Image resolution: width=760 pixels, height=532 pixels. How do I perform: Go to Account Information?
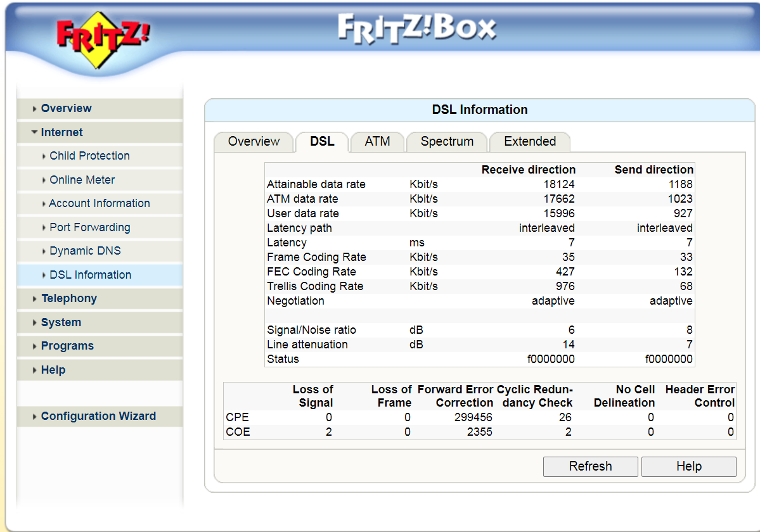coord(100,203)
